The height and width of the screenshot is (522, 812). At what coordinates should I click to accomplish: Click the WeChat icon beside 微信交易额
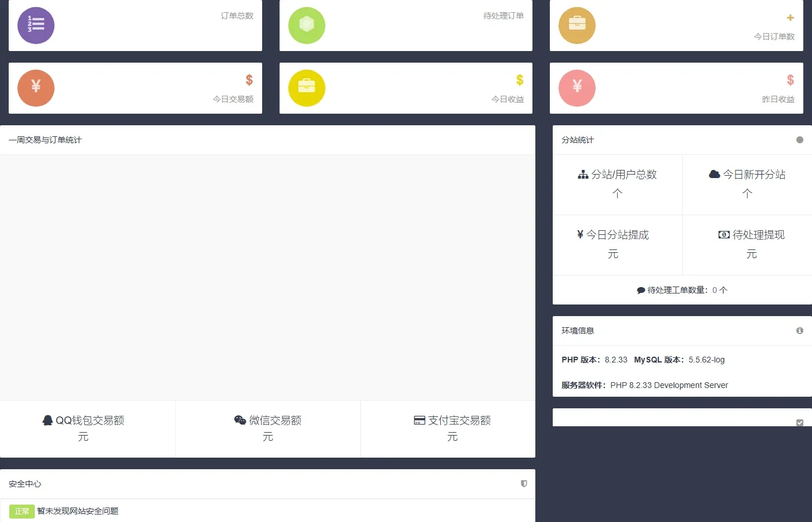240,420
